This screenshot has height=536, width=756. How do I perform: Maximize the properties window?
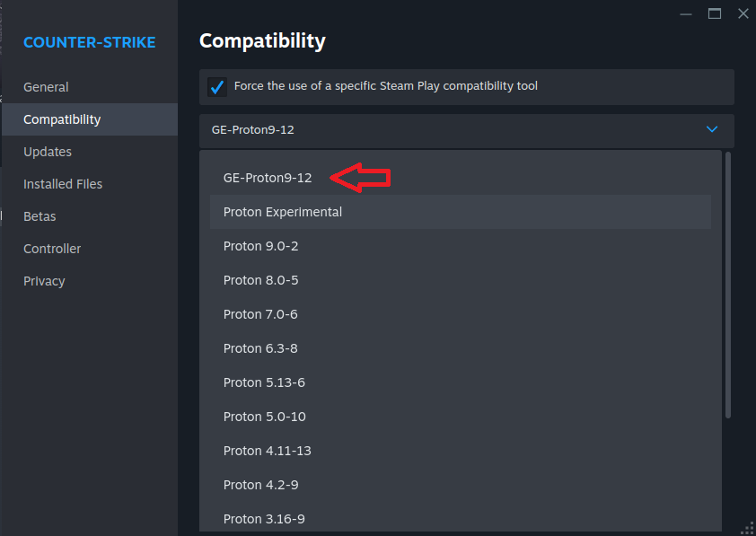tap(715, 13)
